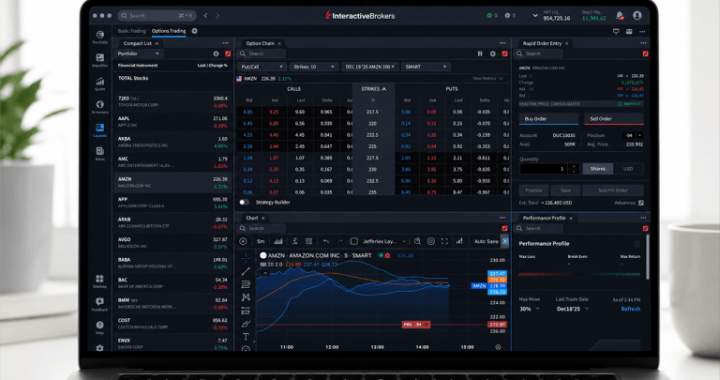The height and width of the screenshot is (380, 720).
Task: Open Last Trade Date Dec18'25 dropdown
Action: (572, 309)
